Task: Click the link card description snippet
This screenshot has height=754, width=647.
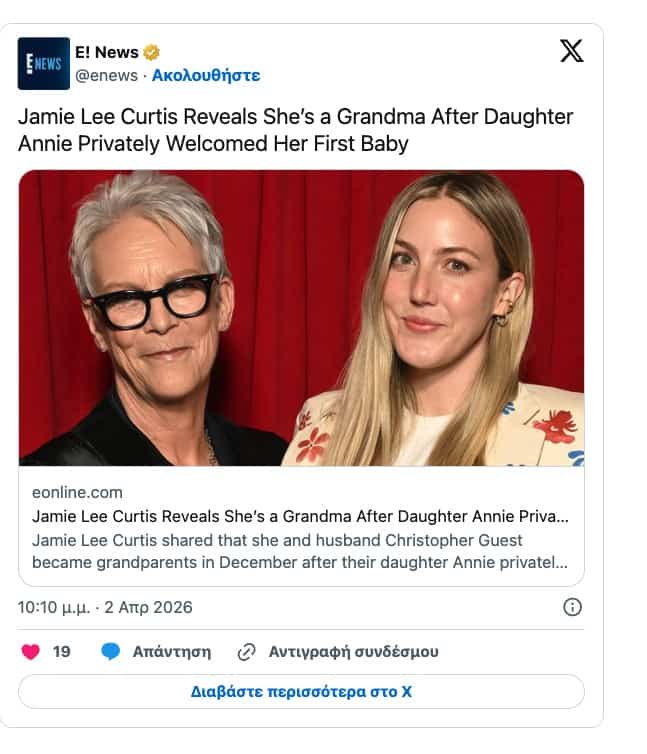Action: pos(300,551)
